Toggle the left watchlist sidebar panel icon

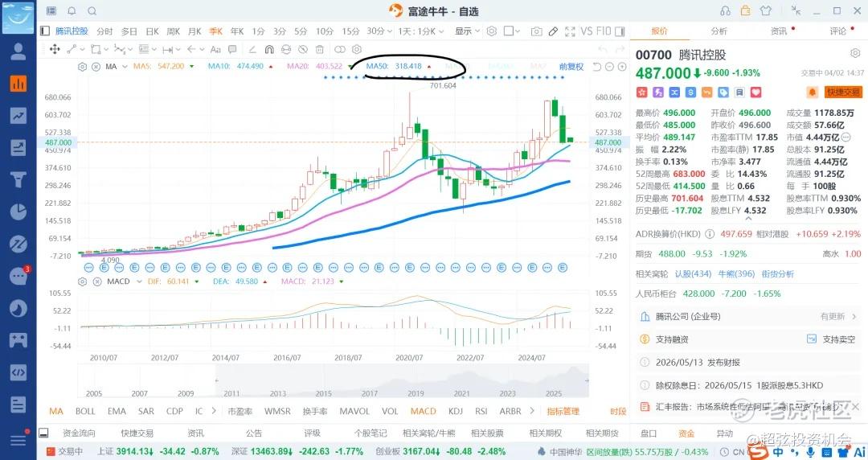pyautogui.click(x=45, y=31)
